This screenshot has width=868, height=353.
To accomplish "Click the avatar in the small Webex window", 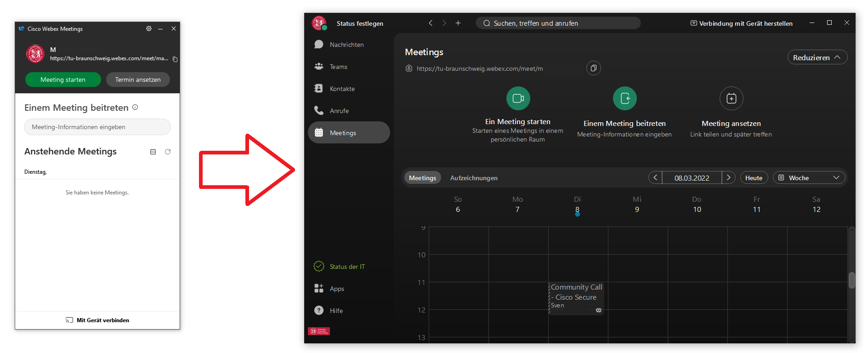I will pyautogui.click(x=35, y=54).
